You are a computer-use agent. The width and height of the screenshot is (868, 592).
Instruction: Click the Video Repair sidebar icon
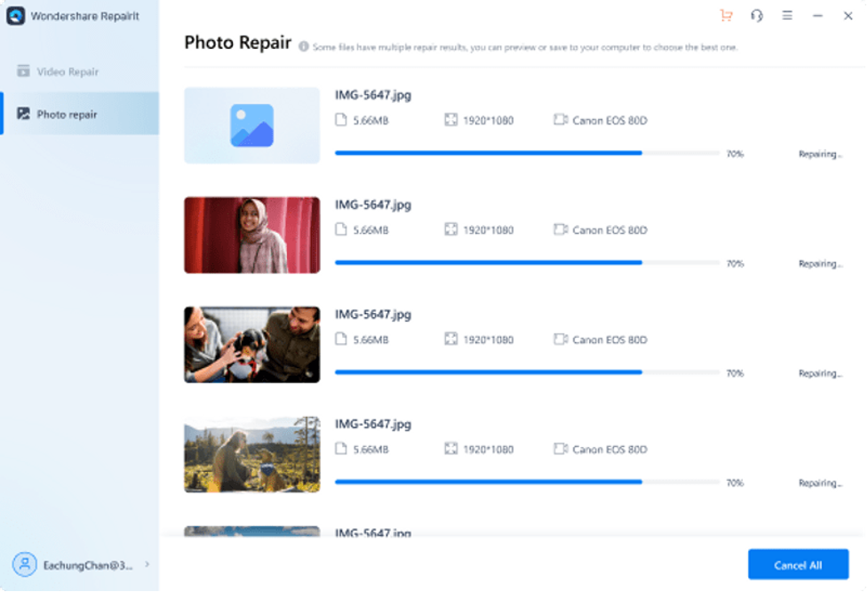click(x=23, y=71)
